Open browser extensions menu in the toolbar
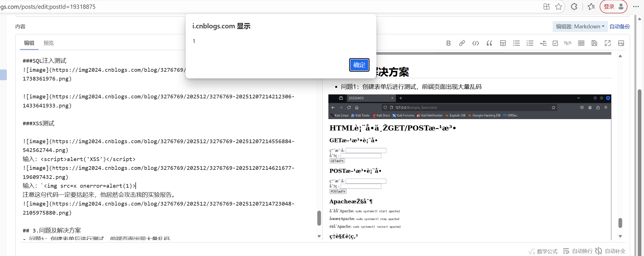The width and height of the screenshot is (644, 256). (574, 6)
